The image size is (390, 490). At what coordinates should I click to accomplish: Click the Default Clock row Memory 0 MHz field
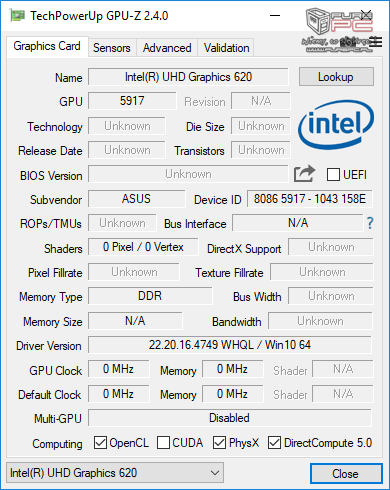click(x=233, y=394)
